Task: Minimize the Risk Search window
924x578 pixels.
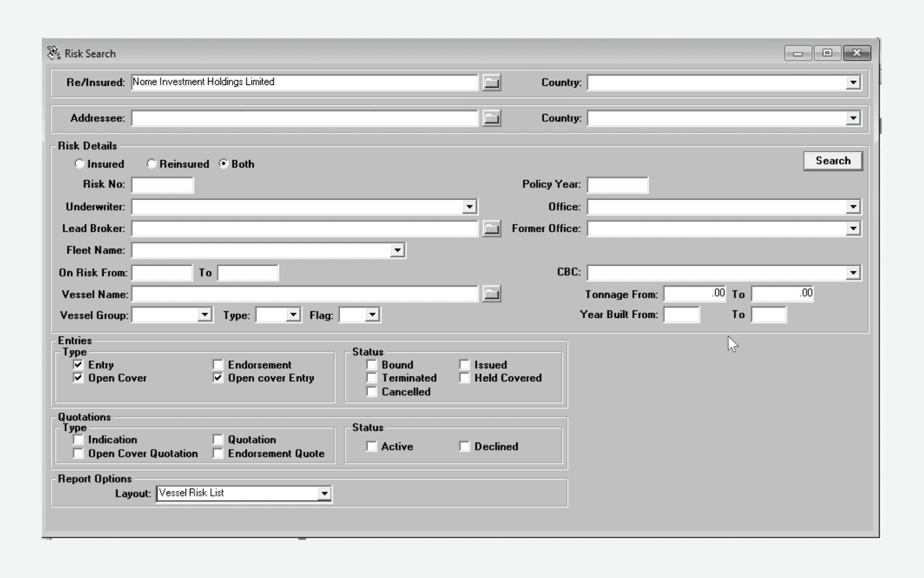Action: coord(797,53)
